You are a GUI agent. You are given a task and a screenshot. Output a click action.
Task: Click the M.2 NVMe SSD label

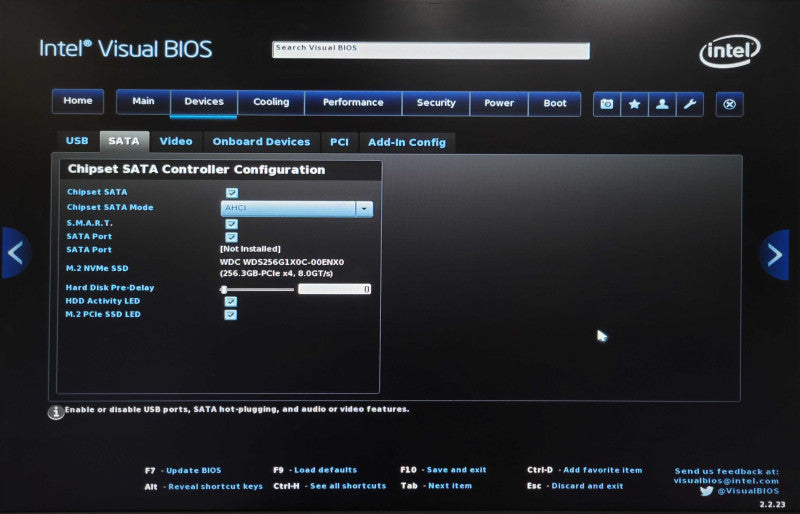(97, 268)
